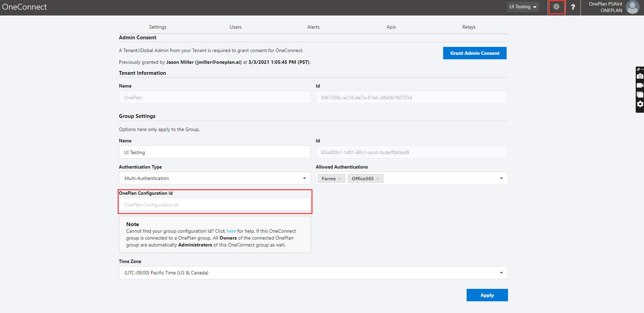Click the windows capture icon in side panel
Screen dimensions: 644x313
pyautogui.click(x=640, y=94)
